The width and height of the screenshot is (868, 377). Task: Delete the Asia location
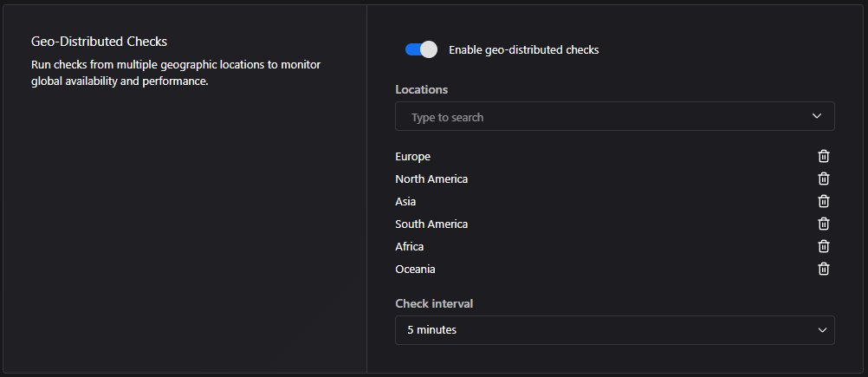pos(824,202)
